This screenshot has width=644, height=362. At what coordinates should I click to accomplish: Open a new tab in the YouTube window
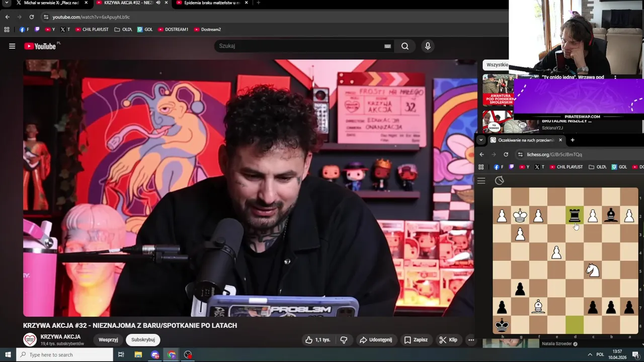pyautogui.click(x=258, y=3)
